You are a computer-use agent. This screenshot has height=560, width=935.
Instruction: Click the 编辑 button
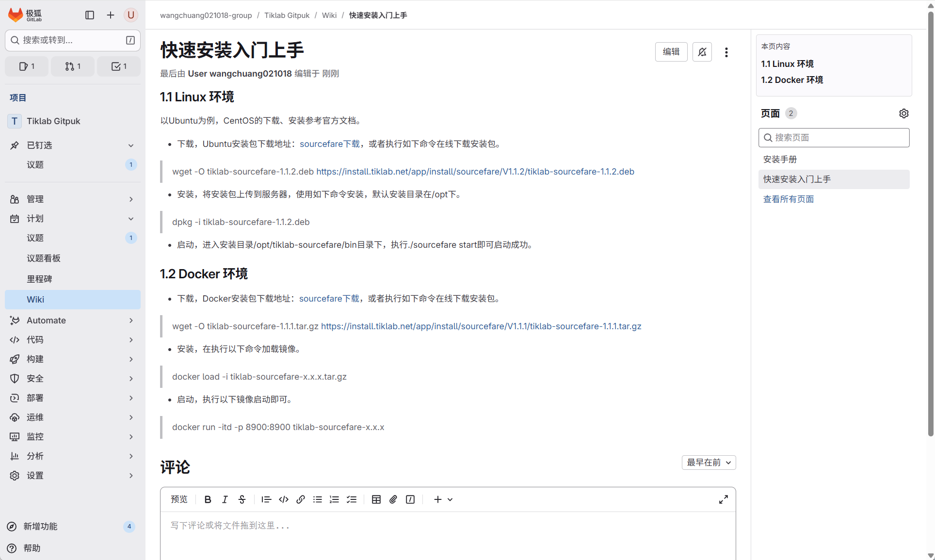pos(671,52)
